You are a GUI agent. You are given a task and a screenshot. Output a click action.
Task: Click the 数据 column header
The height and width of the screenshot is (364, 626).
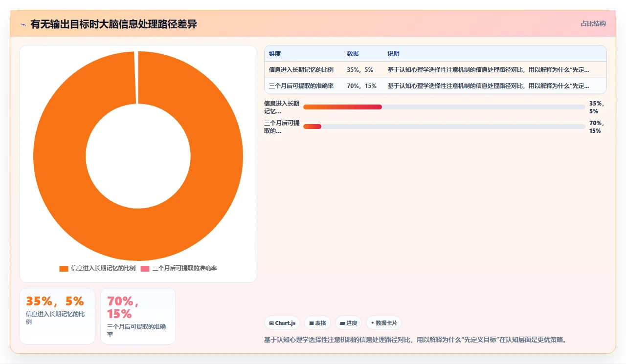coord(353,54)
